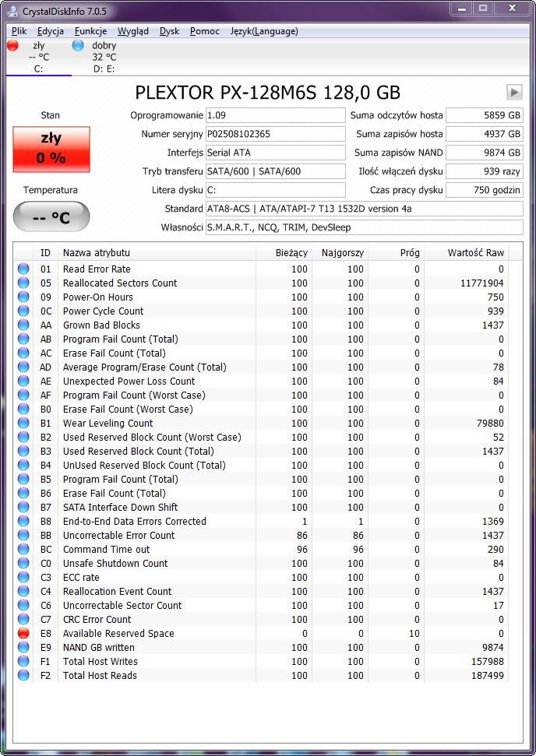The image size is (536, 756).
Task: Click the blue icon for Power-On Hours
Action: click(x=23, y=297)
